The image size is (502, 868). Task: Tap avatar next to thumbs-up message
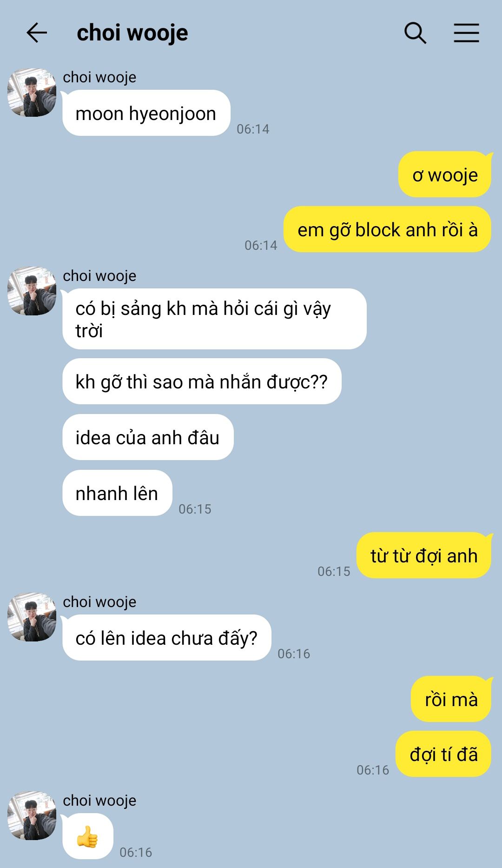[32, 816]
